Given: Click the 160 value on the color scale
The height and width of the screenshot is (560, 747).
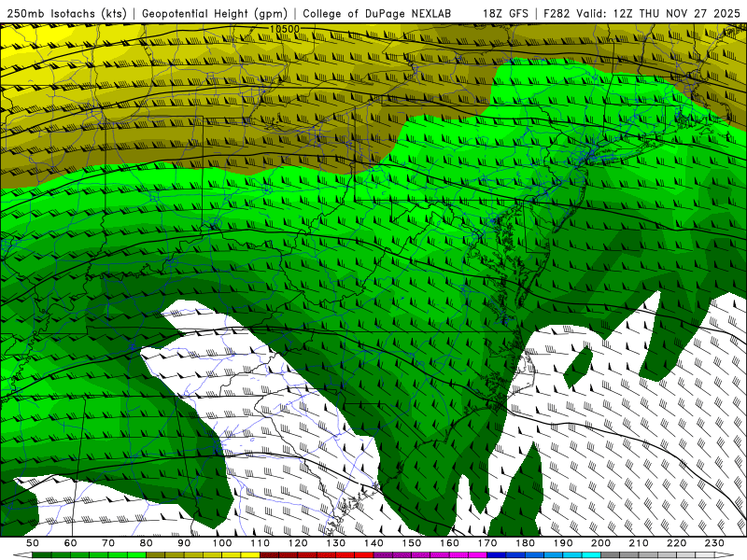Looking at the screenshot, I should pos(449,543).
